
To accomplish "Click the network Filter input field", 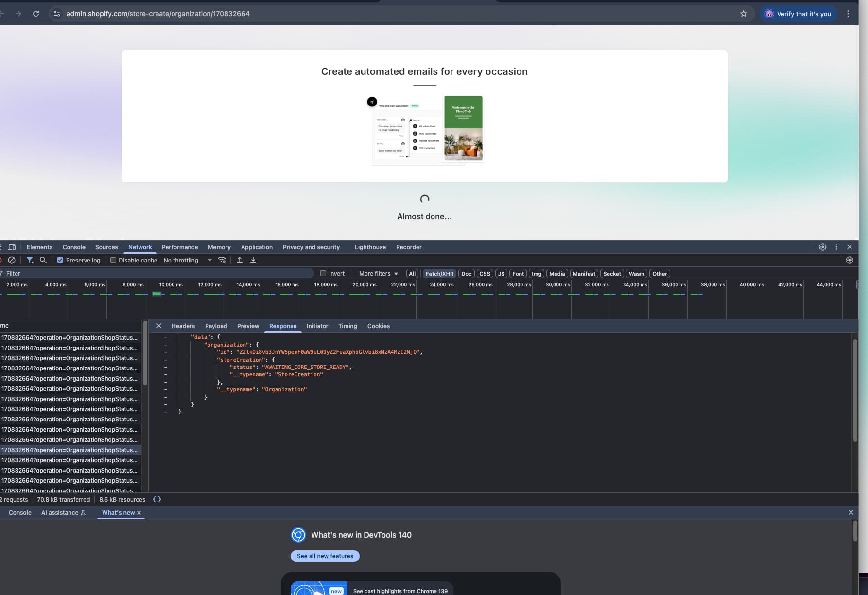I will pos(158,273).
